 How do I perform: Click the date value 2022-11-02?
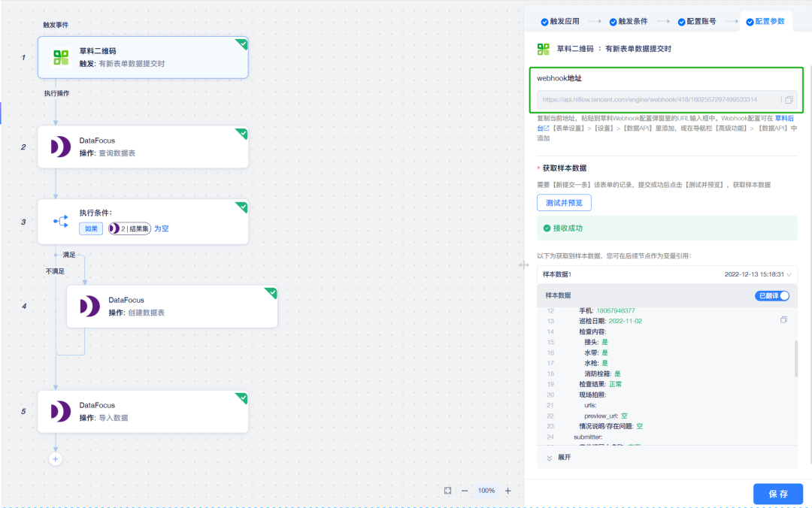click(x=625, y=321)
